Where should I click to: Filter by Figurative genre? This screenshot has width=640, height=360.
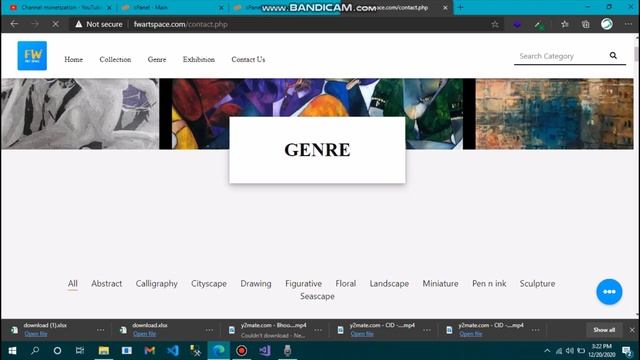pos(304,284)
